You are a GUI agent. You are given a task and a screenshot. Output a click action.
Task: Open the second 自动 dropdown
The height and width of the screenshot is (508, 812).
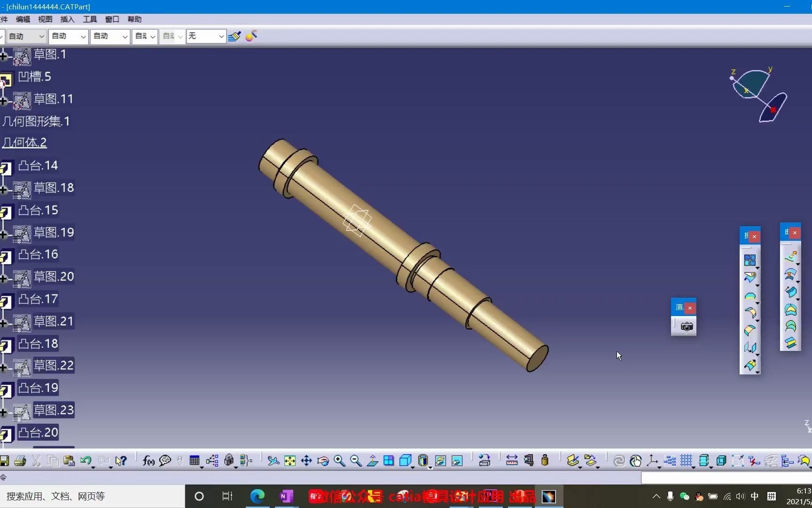(x=69, y=36)
